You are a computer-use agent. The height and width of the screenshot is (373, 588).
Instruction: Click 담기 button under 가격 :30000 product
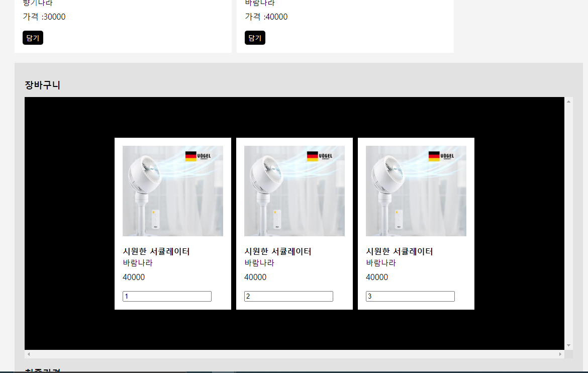click(x=33, y=38)
